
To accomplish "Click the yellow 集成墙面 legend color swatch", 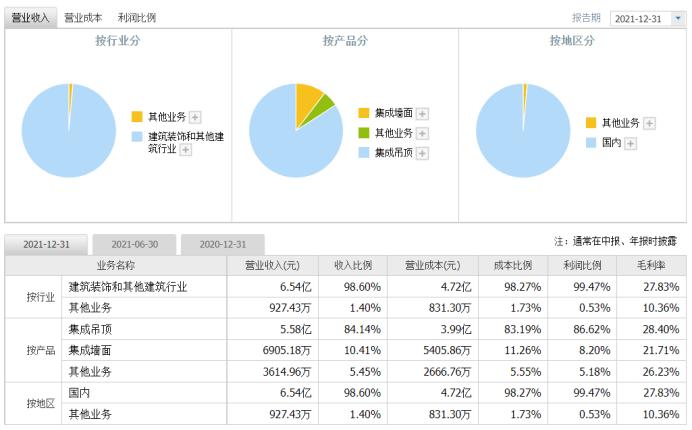I will click(x=364, y=113).
